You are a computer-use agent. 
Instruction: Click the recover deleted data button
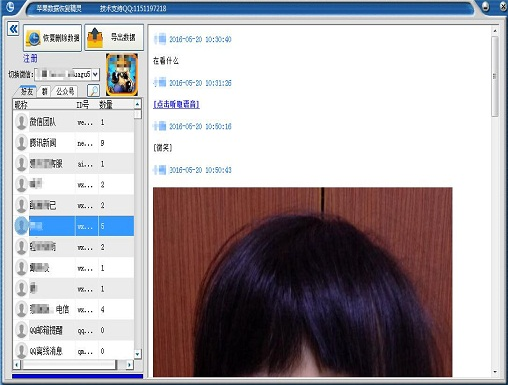pos(52,38)
